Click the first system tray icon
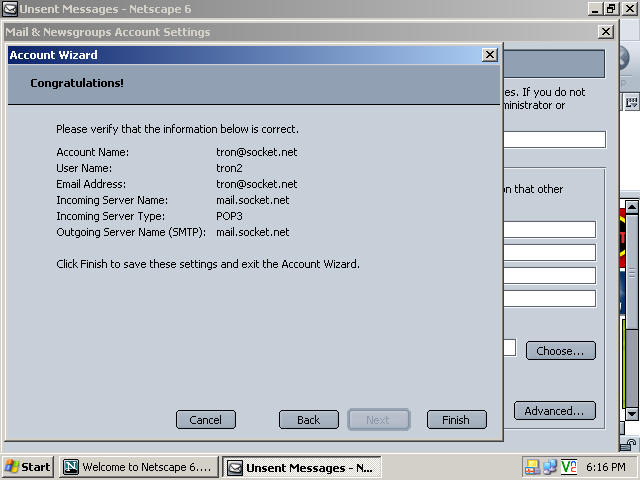The image size is (640, 480). 532,467
